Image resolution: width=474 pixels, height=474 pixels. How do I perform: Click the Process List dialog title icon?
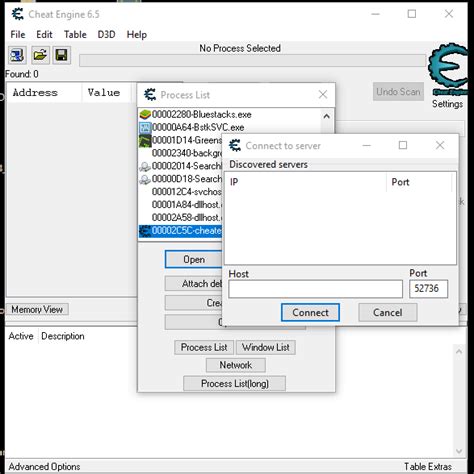150,95
